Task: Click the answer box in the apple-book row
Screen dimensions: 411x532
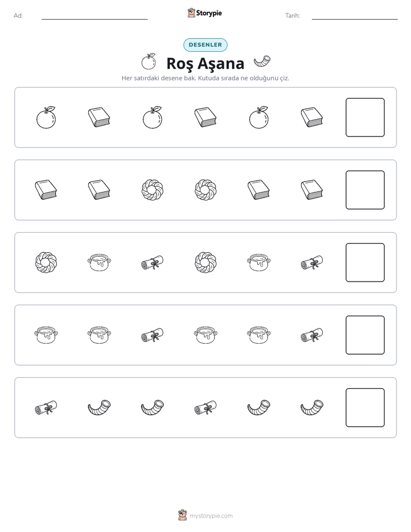Action: tap(365, 117)
